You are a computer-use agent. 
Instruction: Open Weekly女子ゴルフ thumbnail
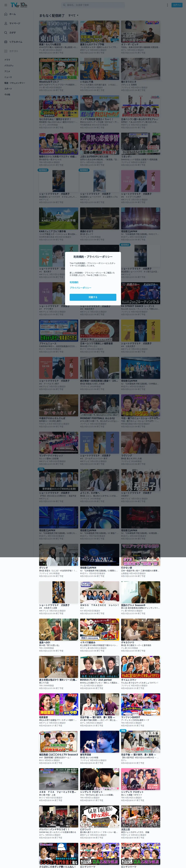coord(58,69)
